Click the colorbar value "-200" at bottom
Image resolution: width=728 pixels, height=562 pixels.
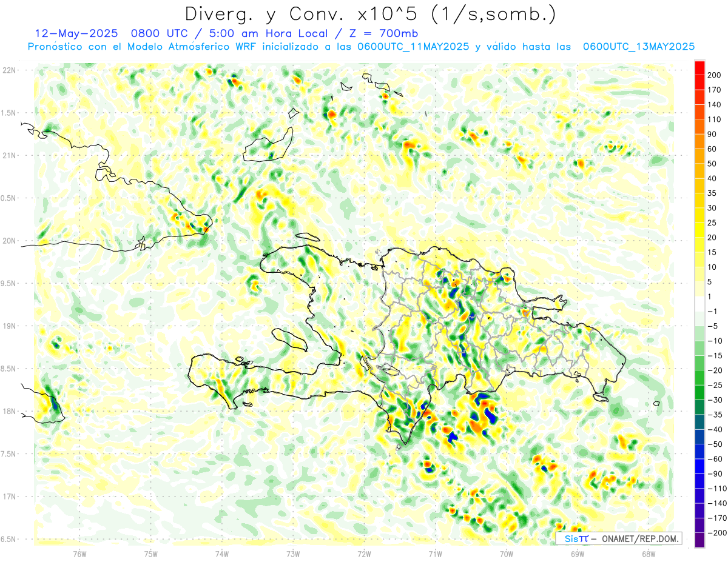[716, 533]
